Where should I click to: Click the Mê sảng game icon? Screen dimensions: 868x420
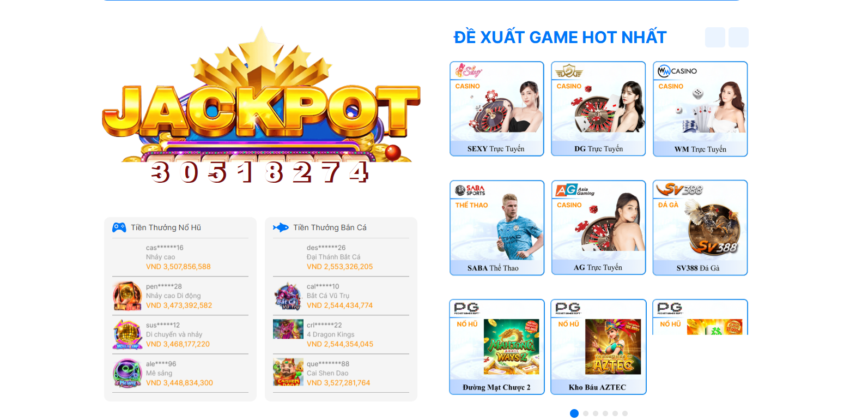point(128,373)
